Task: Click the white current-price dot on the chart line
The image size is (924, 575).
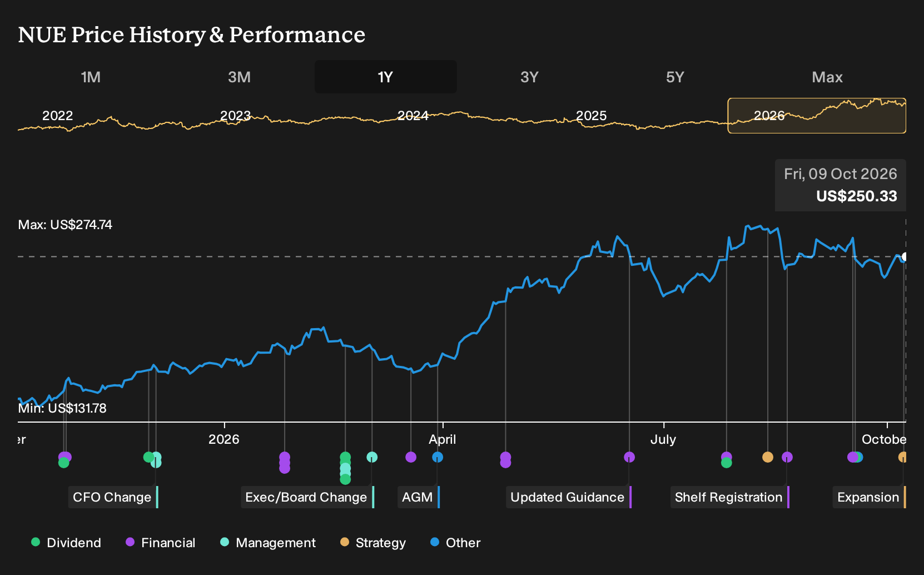Action: click(x=905, y=256)
